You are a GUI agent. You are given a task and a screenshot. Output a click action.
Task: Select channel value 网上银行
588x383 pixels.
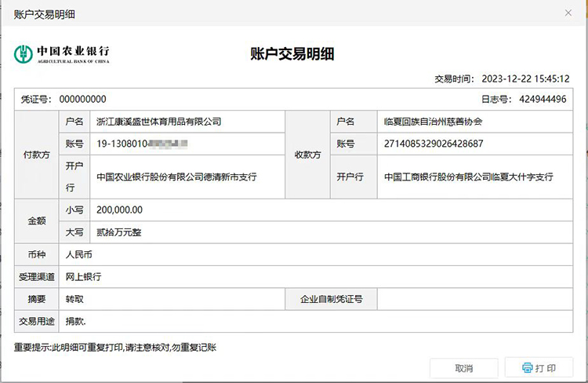[84, 277]
